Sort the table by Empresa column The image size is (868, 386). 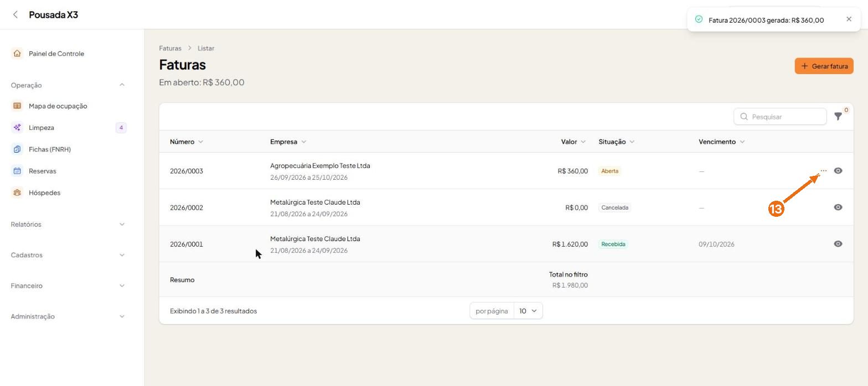[288, 142]
